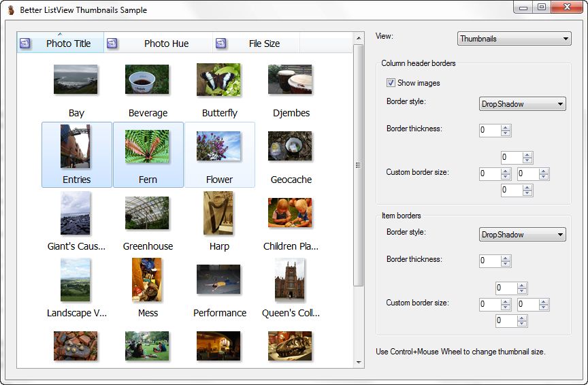The width and height of the screenshot is (588, 385).
Task: Choose the Geocache photo thumbnail
Action: click(290, 147)
